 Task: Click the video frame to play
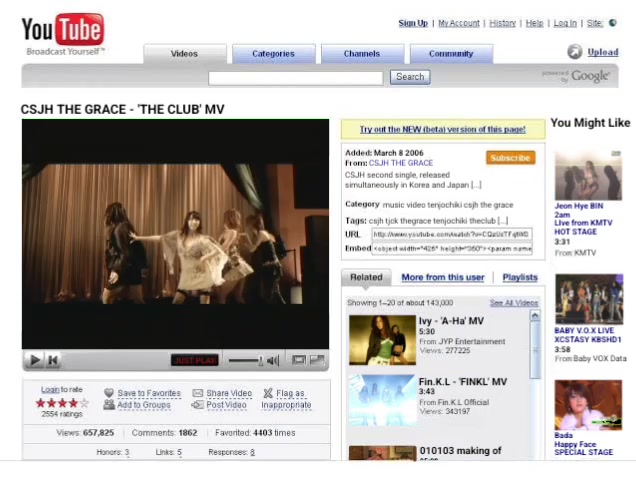coord(175,234)
